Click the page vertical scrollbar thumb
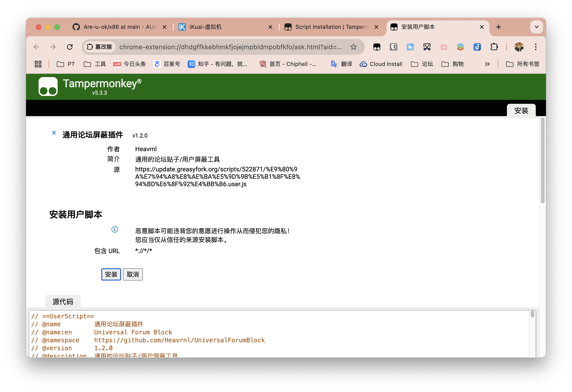The height and width of the screenshot is (392, 572). [x=542, y=161]
